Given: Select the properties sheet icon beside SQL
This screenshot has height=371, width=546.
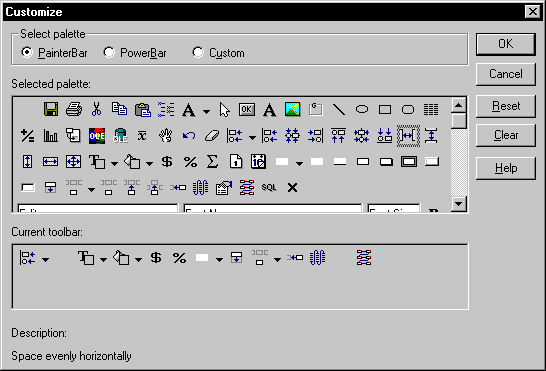Looking at the screenshot, I should (x=224, y=187).
